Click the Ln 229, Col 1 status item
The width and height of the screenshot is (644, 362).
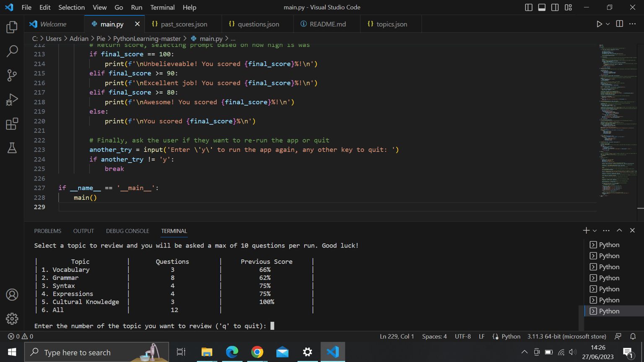[x=397, y=336]
